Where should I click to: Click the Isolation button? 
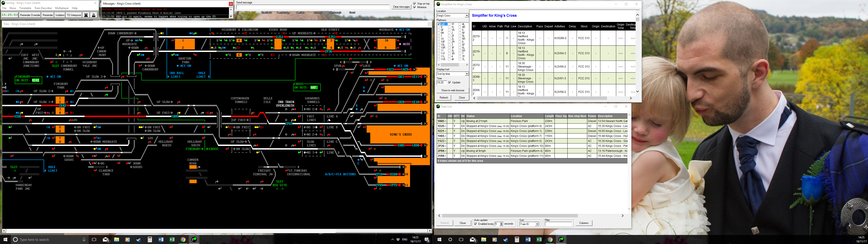click(60, 15)
